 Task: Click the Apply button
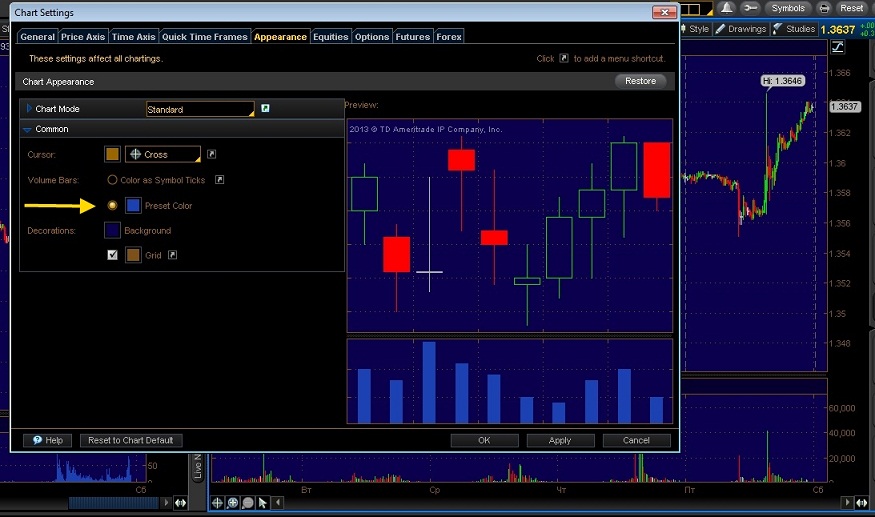click(x=560, y=440)
